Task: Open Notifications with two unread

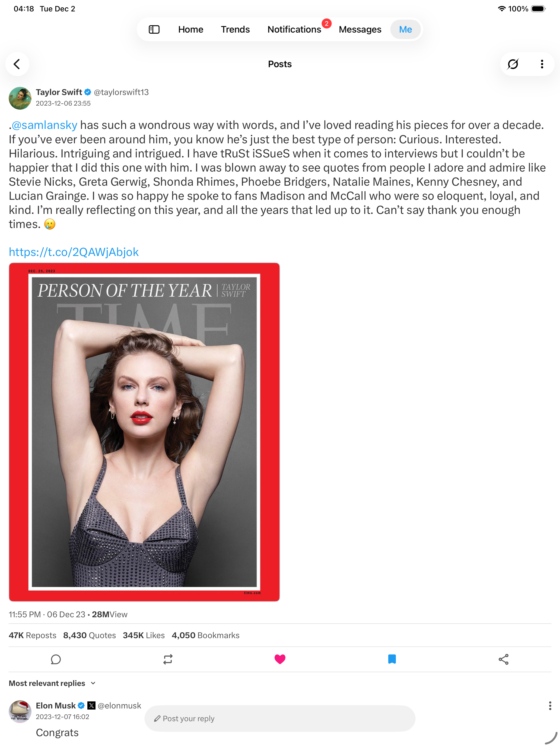Action: point(294,29)
